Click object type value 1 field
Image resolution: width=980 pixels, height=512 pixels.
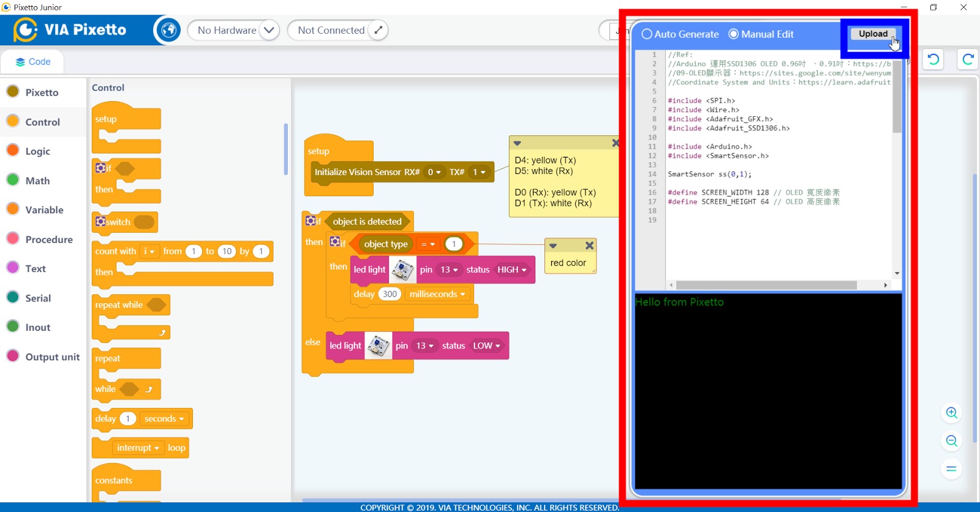tap(454, 244)
